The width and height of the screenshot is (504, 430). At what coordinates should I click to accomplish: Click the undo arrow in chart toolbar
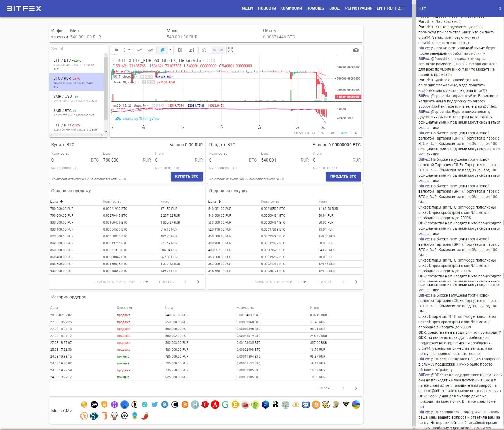[214, 50]
